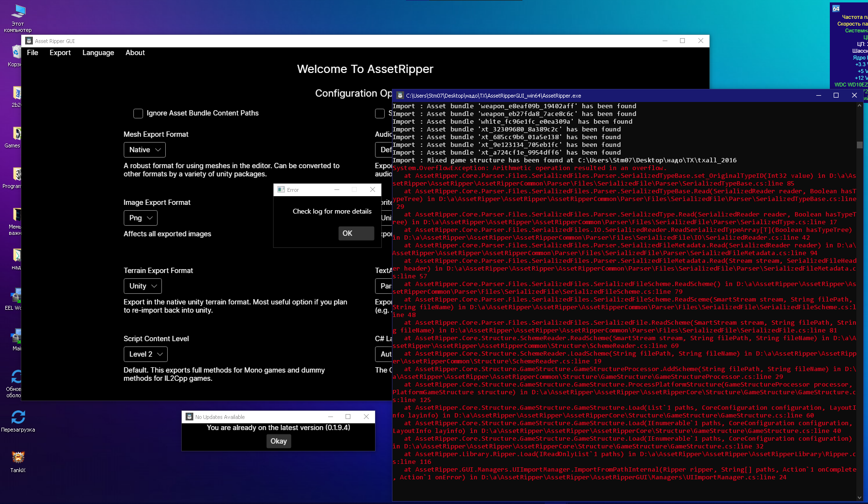Select the TankiX desktop icon
868x504 pixels.
18,461
